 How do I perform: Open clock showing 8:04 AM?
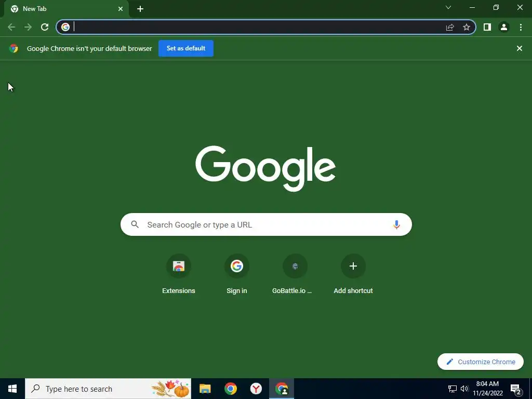tap(487, 389)
